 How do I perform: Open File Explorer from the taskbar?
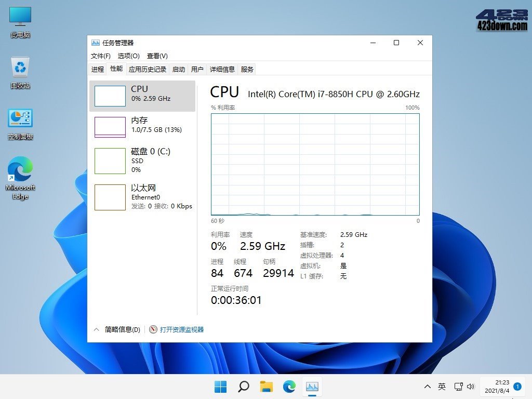coord(266,387)
